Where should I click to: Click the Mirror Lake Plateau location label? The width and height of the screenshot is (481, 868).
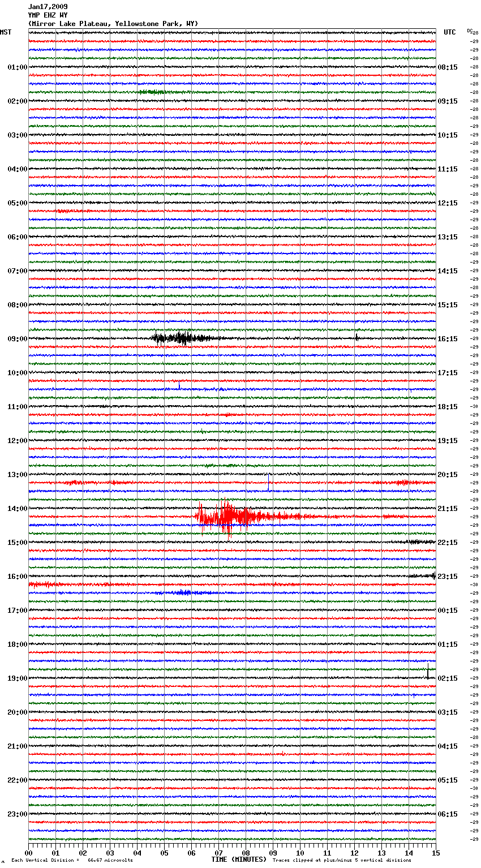[113, 24]
